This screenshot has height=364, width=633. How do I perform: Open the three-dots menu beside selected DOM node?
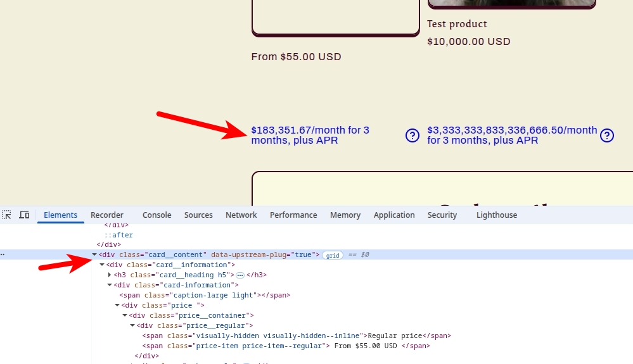[x=3, y=254]
